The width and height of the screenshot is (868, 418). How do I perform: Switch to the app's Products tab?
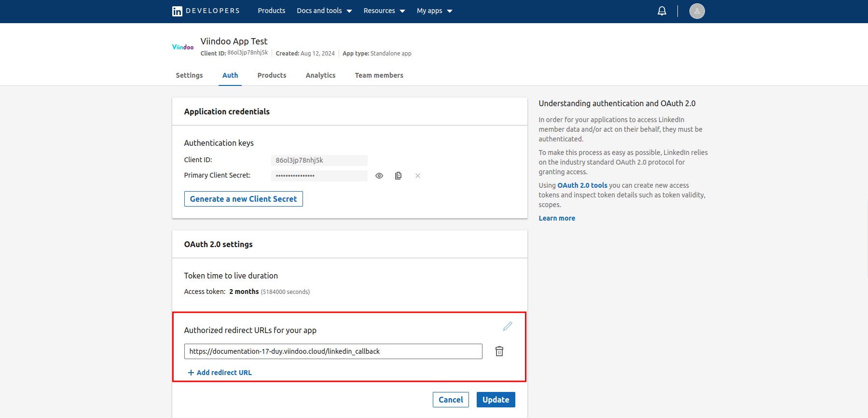272,75
